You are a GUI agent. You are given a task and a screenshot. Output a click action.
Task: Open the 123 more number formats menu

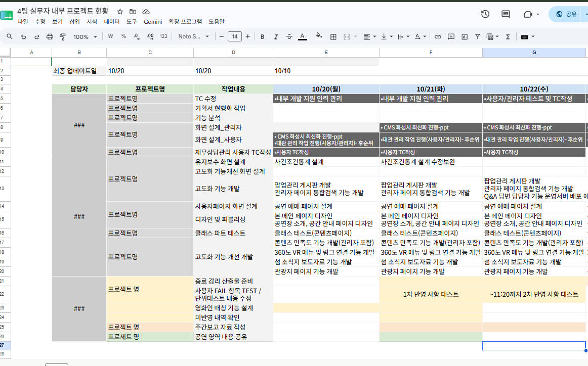click(x=163, y=37)
